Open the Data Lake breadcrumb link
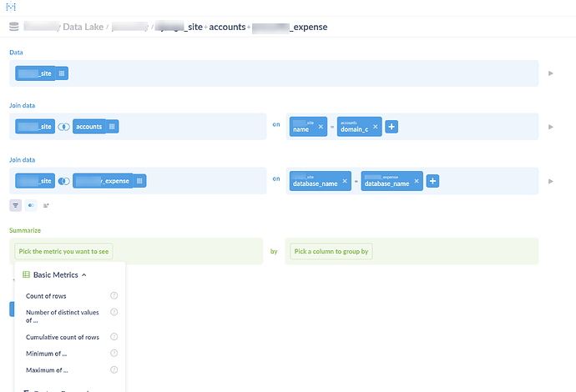The image size is (576, 392). (83, 27)
